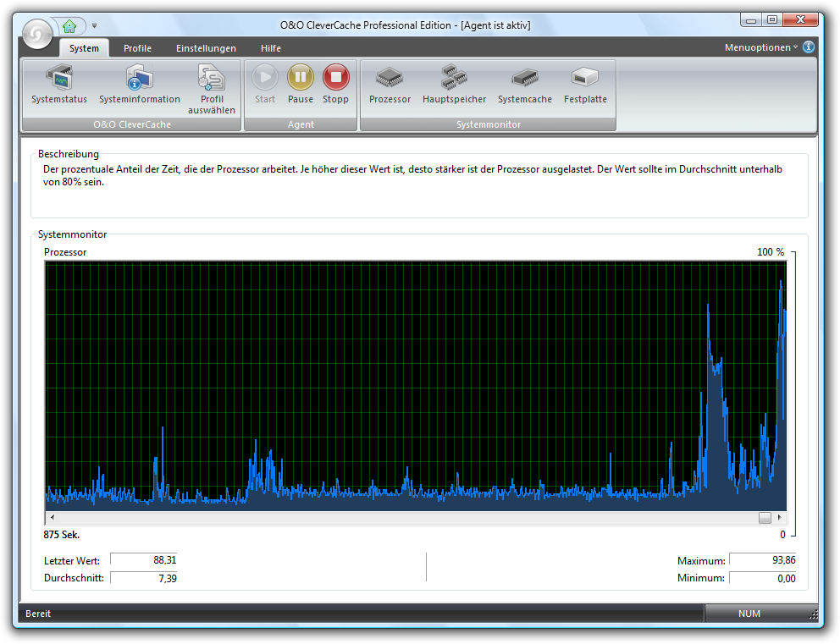Click the Maximum field showing 93,86
The image size is (840, 644).
pos(762,560)
